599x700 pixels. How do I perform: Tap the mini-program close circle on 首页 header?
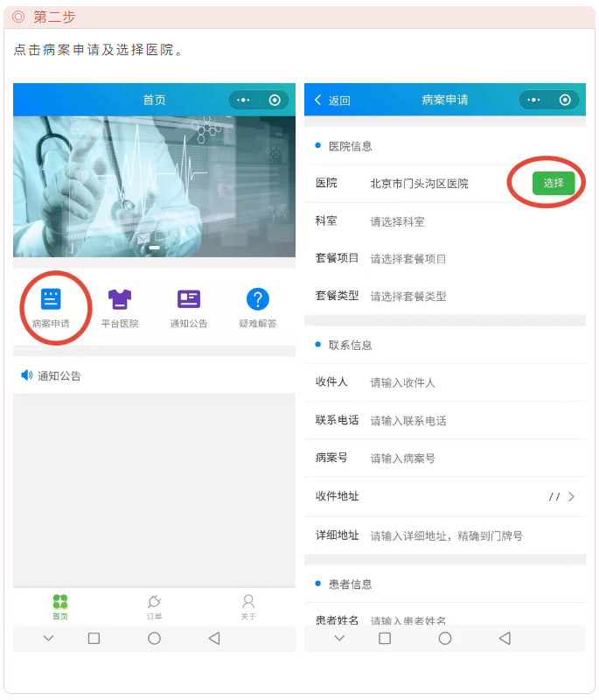(275, 100)
